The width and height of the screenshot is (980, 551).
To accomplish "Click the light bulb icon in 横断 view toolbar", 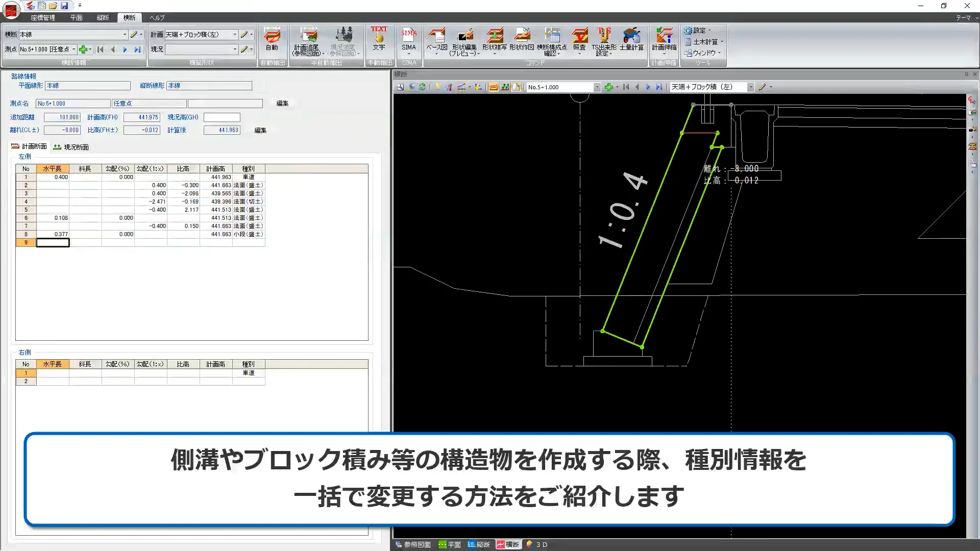I will click(437, 87).
